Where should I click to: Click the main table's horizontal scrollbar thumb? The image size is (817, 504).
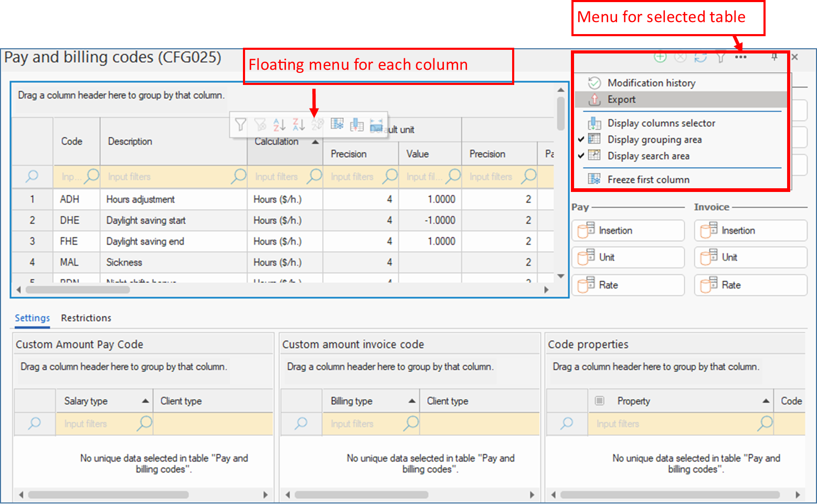78,289
